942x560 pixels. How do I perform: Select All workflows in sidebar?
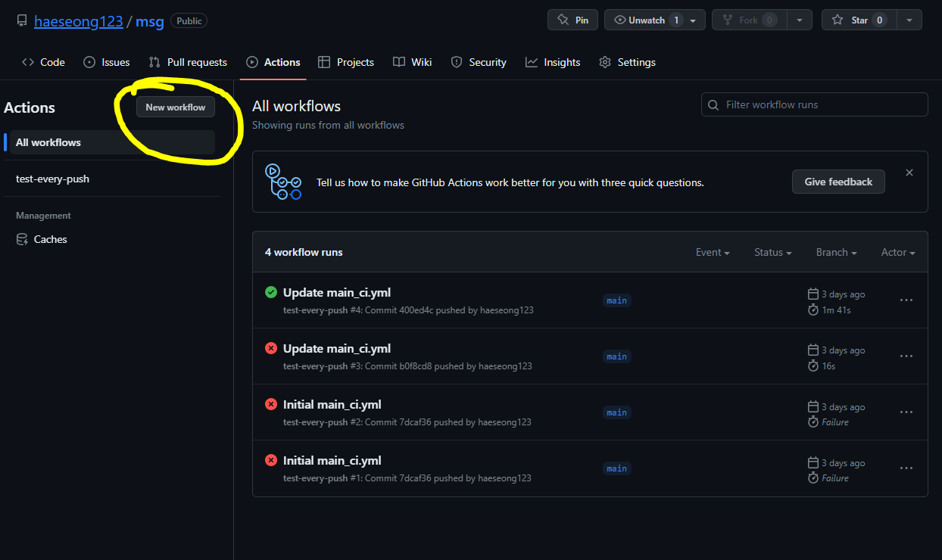112,142
